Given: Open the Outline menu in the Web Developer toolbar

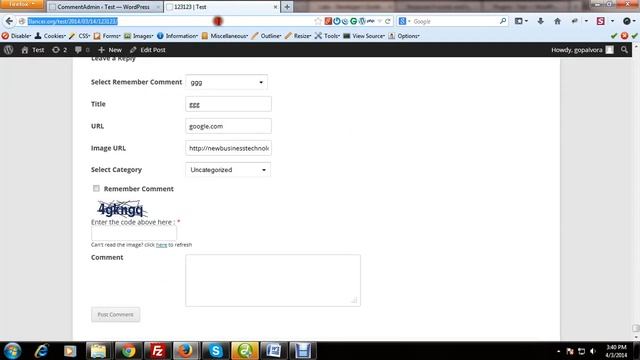Looking at the screenshot, I should pos(267,36).
